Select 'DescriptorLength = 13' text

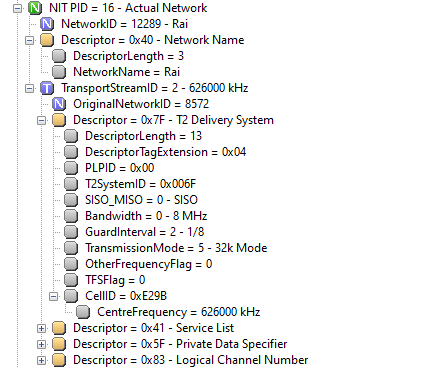coord(143,136)
